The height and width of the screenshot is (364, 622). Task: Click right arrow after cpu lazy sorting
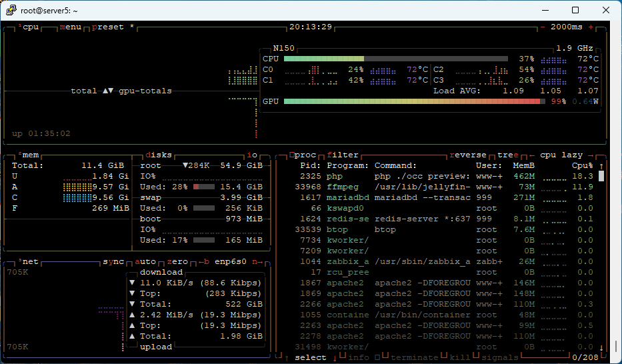click(597, 155)
